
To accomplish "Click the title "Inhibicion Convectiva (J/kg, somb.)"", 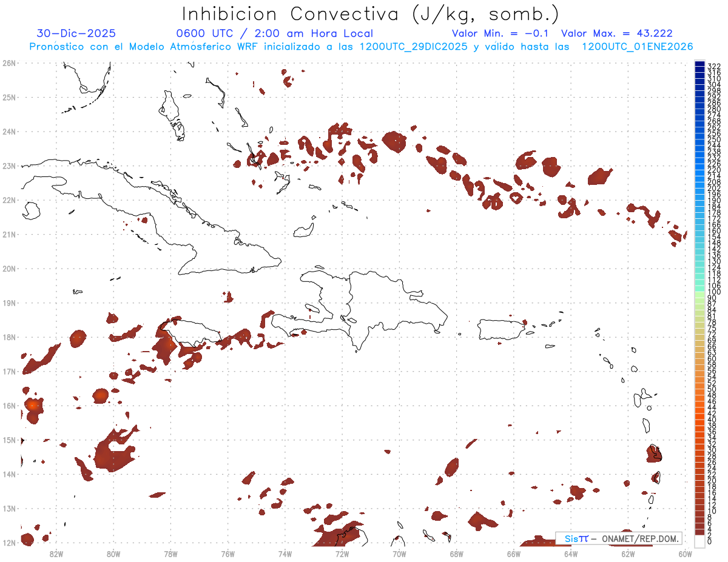I will [371, 14].
